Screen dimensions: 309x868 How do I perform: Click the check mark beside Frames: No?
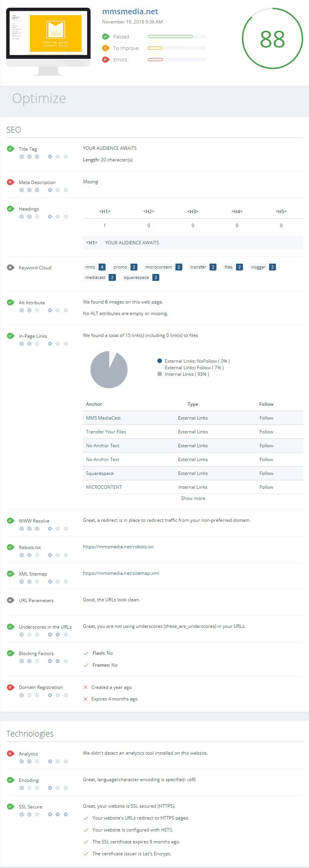point(86,665)
